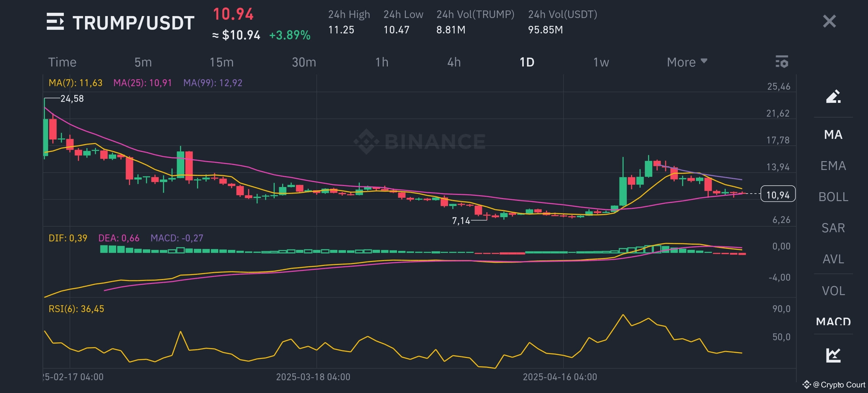Click the TRUMP/USDT pair title
Screen dimensions: 868x393
134,23
